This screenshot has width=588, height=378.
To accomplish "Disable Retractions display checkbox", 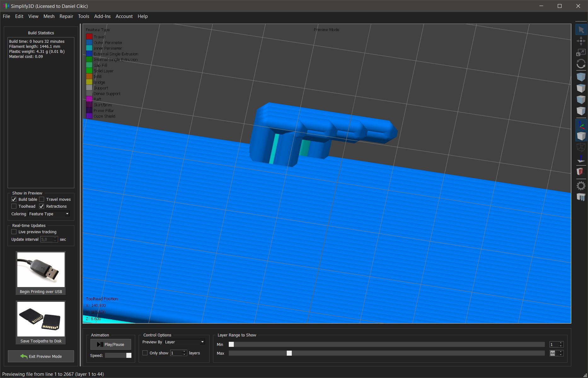I will tap(42, 206).
